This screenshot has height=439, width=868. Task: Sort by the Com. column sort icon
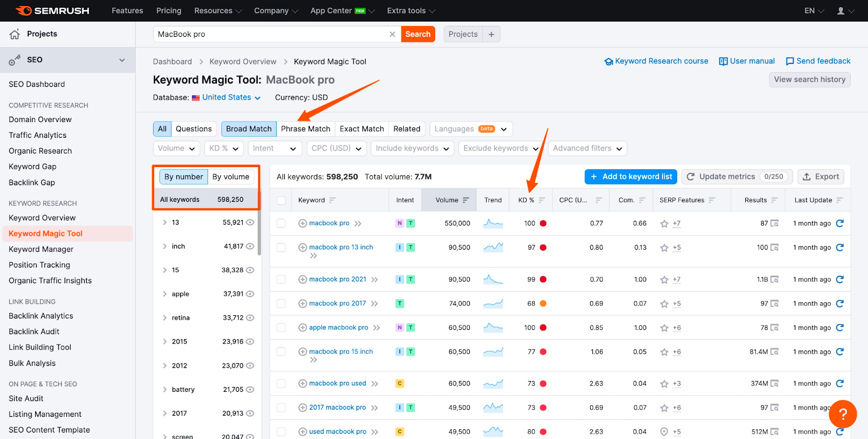point(642,200)
